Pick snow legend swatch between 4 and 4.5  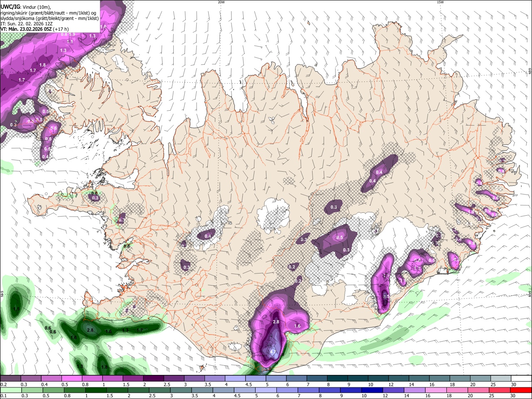(x=234, y=378)
